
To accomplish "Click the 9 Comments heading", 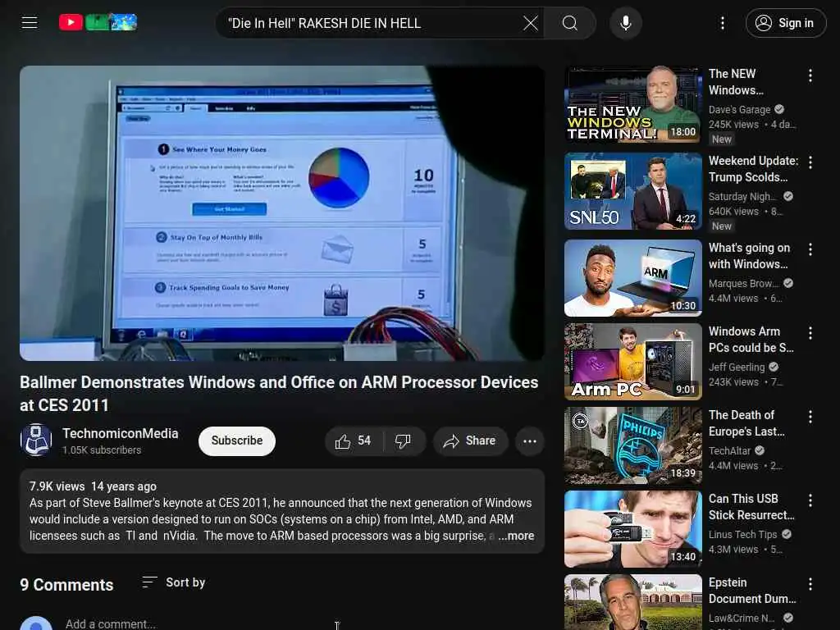I will (x=66, y=584).
